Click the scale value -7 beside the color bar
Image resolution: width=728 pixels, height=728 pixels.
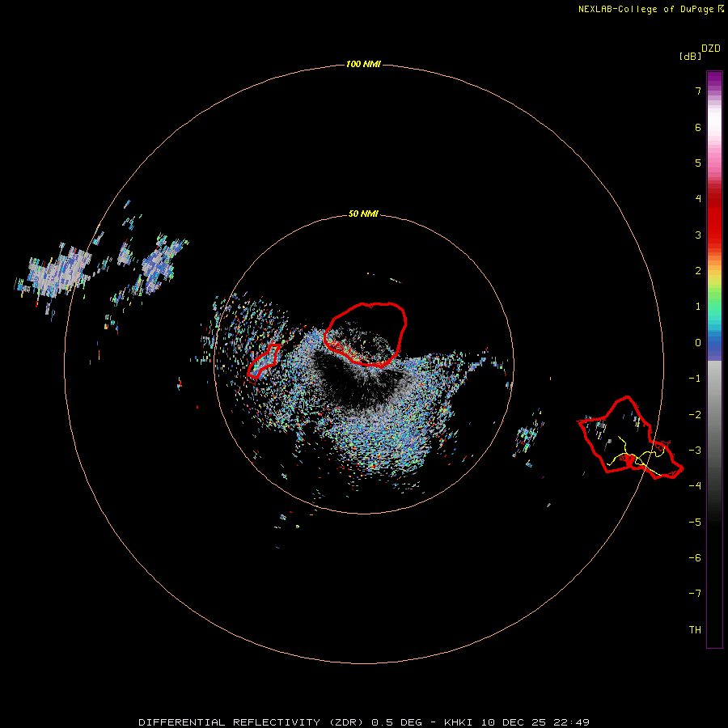[x=695, y=594]
